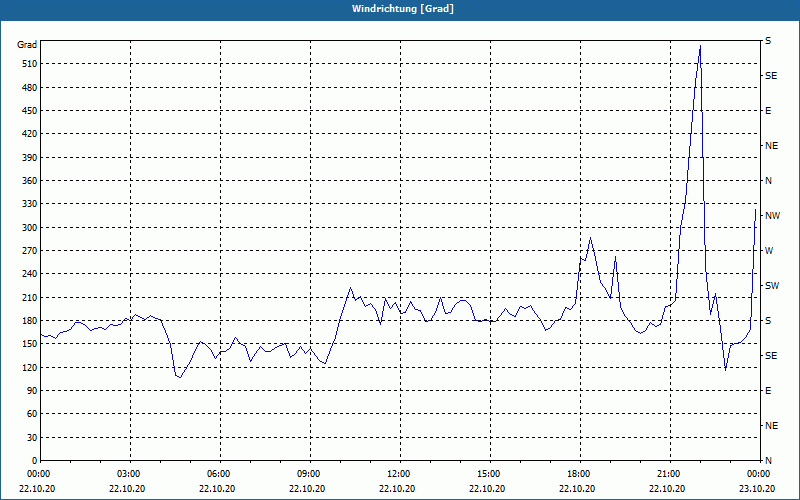Click the 00:00 label above 23.10.20
800x500 pixels.
tap(760, 474)
